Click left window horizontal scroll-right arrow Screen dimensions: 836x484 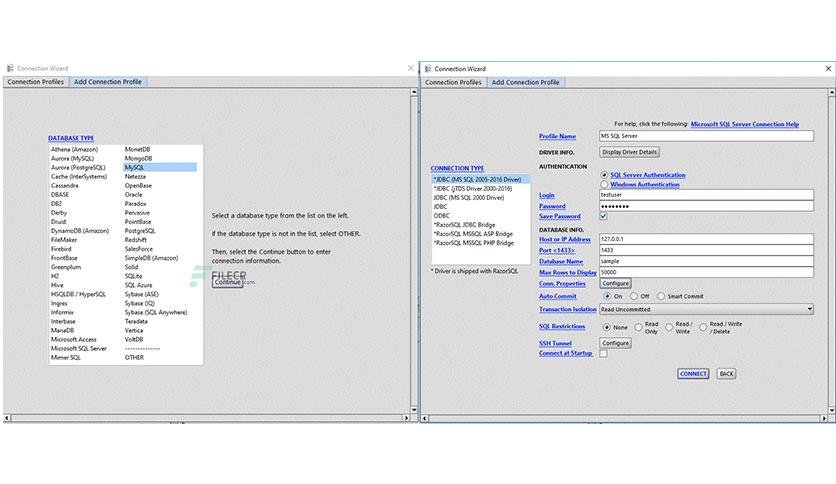pos(406,418)
